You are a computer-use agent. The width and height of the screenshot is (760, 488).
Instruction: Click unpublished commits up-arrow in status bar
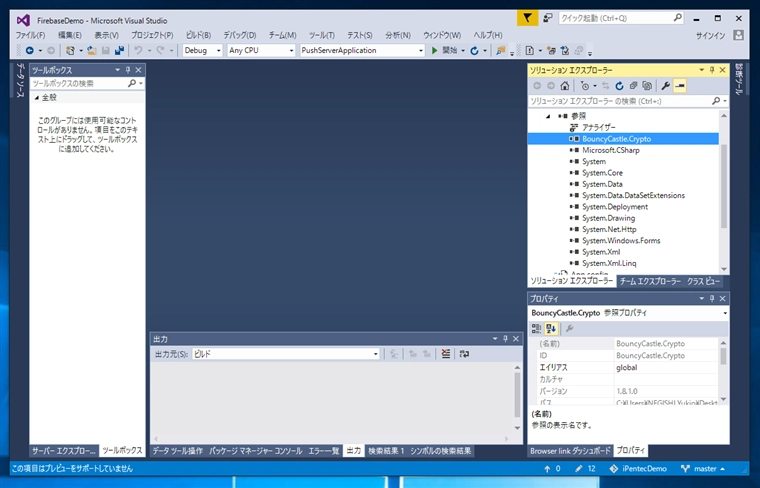pyautogui.click(x=547, y=469)
